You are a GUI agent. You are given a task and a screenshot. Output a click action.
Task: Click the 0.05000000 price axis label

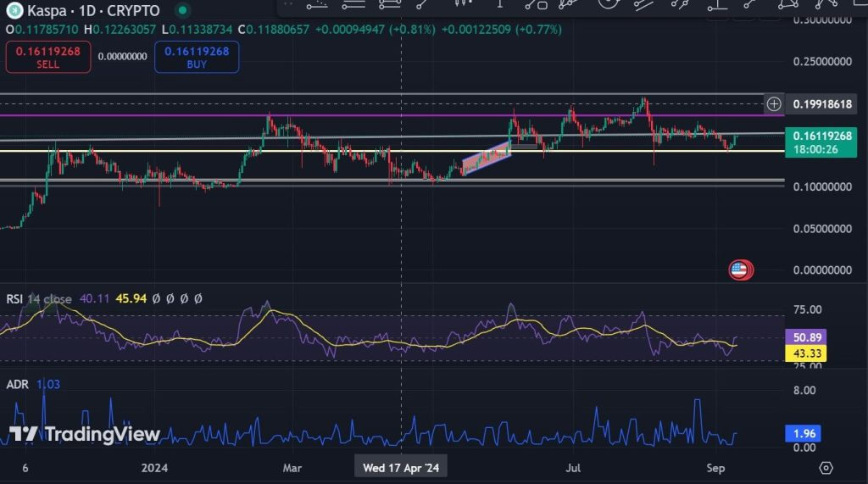pos(822,229)
